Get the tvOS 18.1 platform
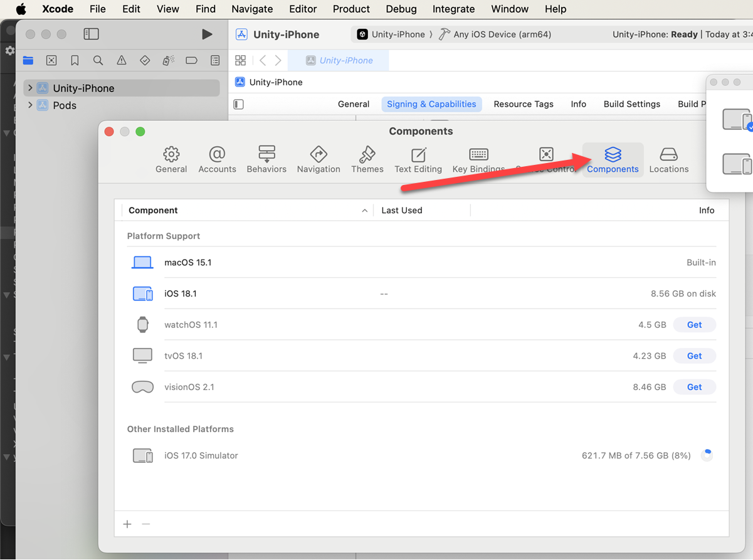 [x=694, y=356]
